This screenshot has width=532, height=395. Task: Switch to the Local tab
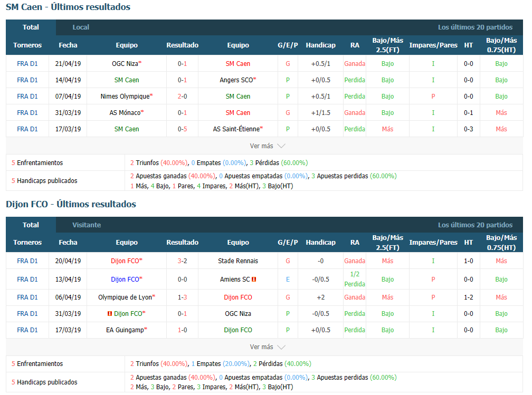81,27
